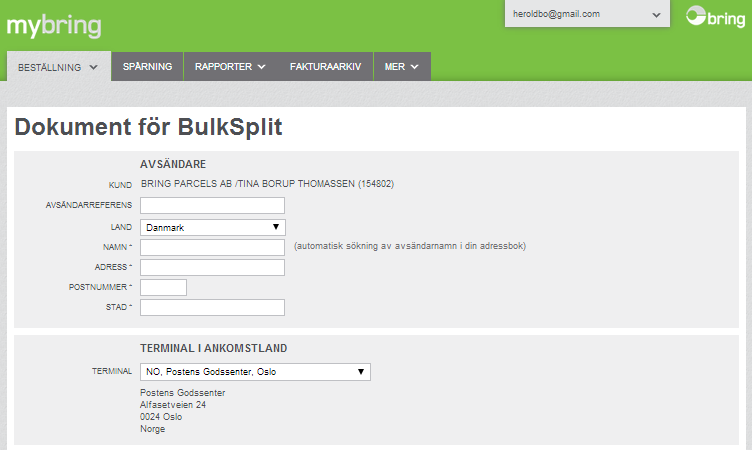The width and height of the screenshot is (752, 450).
Task: Click the mybring logo
Action: [x=54, y=26]
